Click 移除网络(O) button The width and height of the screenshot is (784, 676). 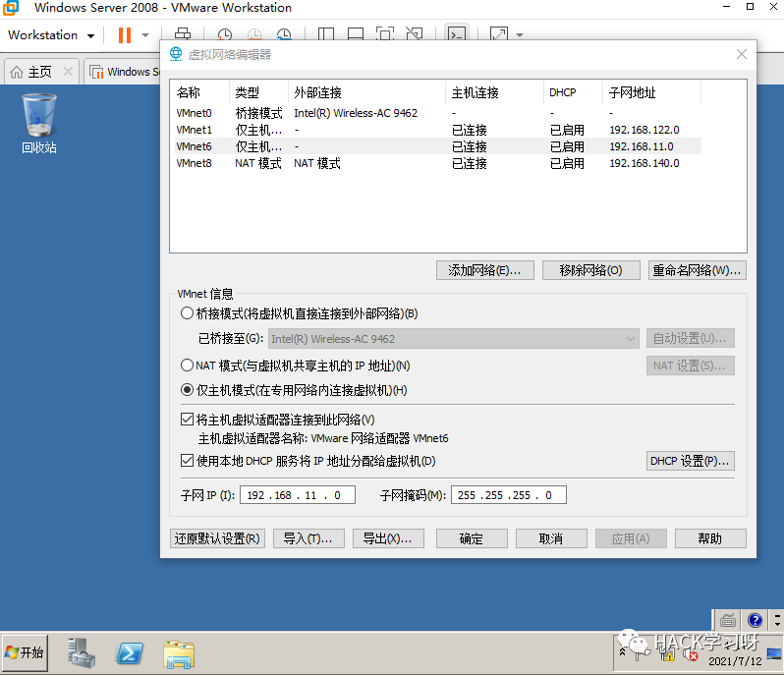tap(591, 270)
